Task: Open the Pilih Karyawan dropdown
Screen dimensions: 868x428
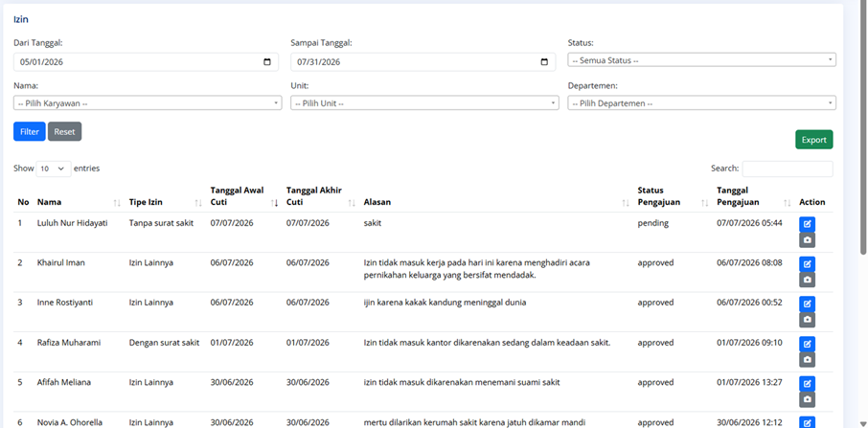Action: [148, 102]
